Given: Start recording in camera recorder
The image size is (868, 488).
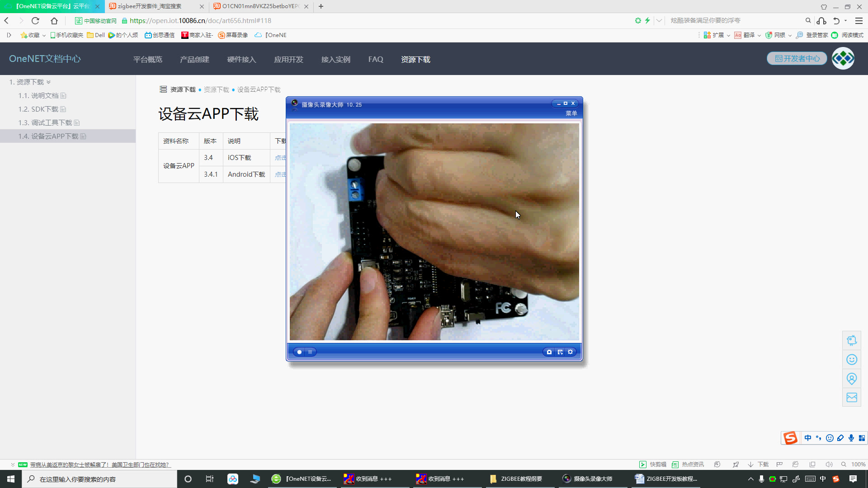Looking at the screenshot, I should (x=299, y=352).
